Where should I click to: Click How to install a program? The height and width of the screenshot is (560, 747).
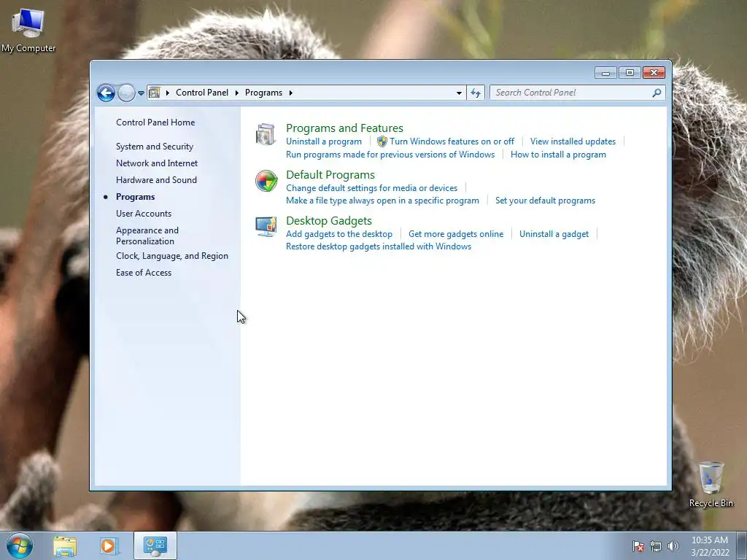click(x=558, y=155)
